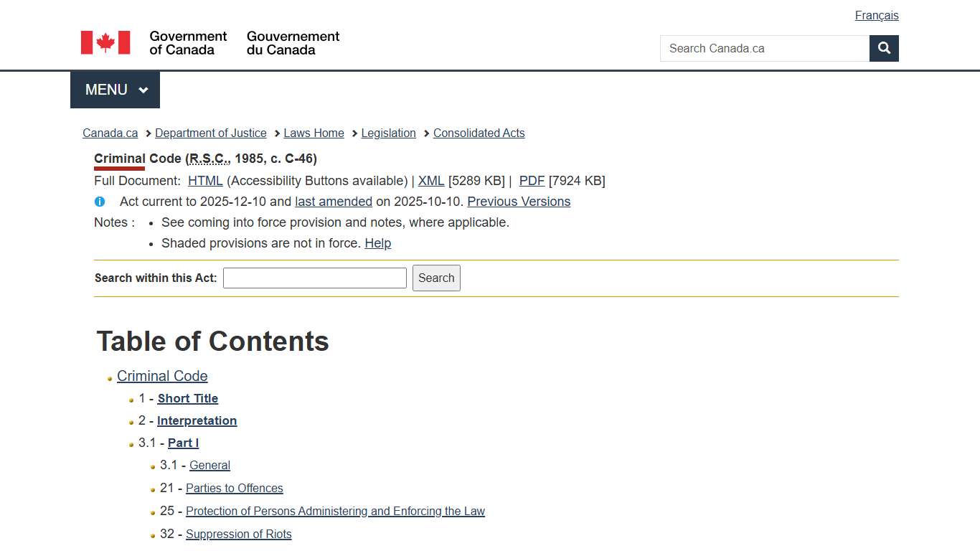The height and width of the screenshot is (551, 980).
Task: Open the full document HTML version
Action: click(x=205, y=181)
